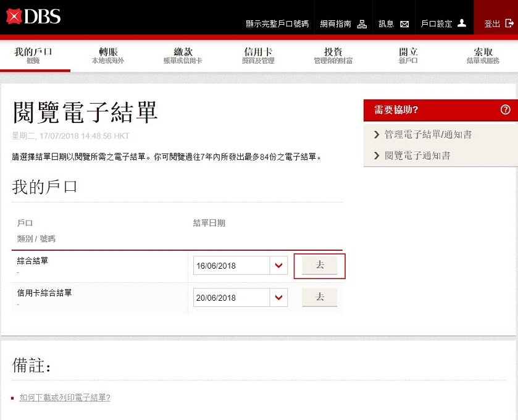The width and height of the screenshot is (518, 420).
Task: Open the messages envelope icon
Action: pyautogui.click(x=404, y=24)
